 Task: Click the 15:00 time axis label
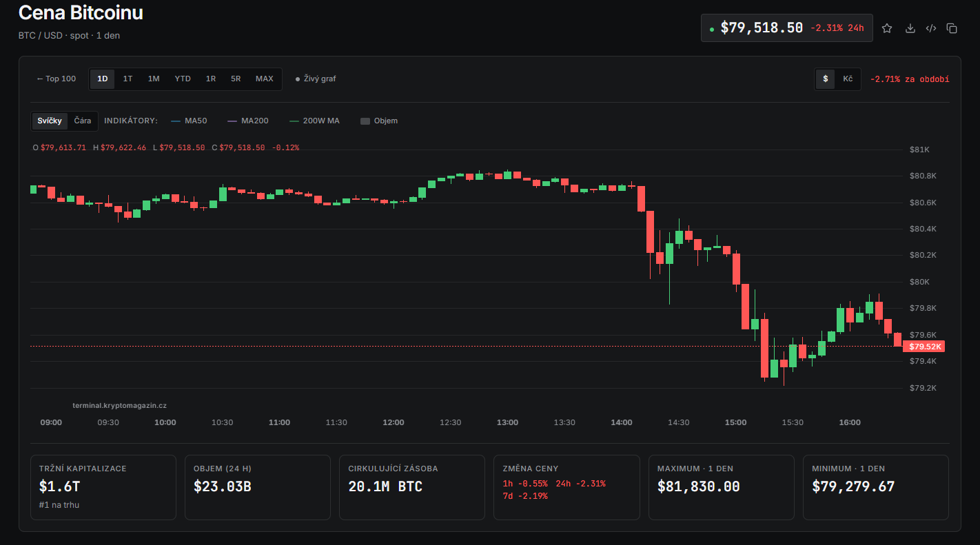pyautogui.click(x=735, y=422)
